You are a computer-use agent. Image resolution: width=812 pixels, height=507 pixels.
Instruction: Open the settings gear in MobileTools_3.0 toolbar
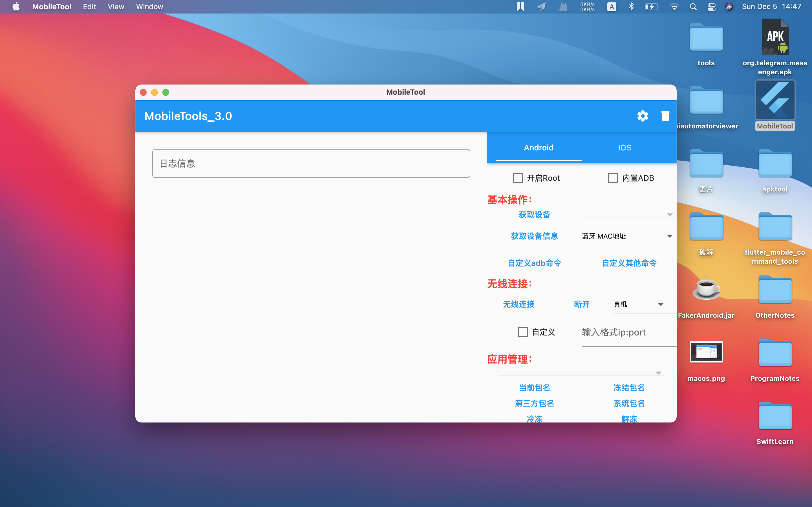[643, 116]
